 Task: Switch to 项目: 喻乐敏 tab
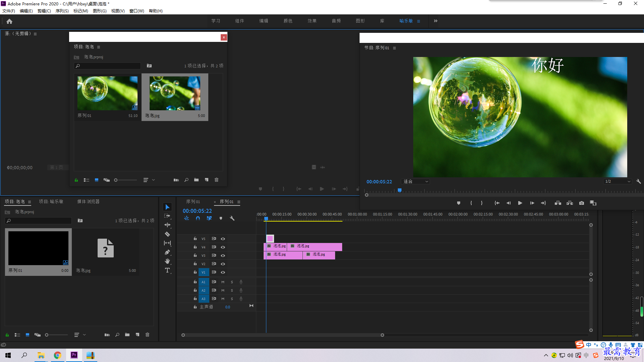click(51, 201)
